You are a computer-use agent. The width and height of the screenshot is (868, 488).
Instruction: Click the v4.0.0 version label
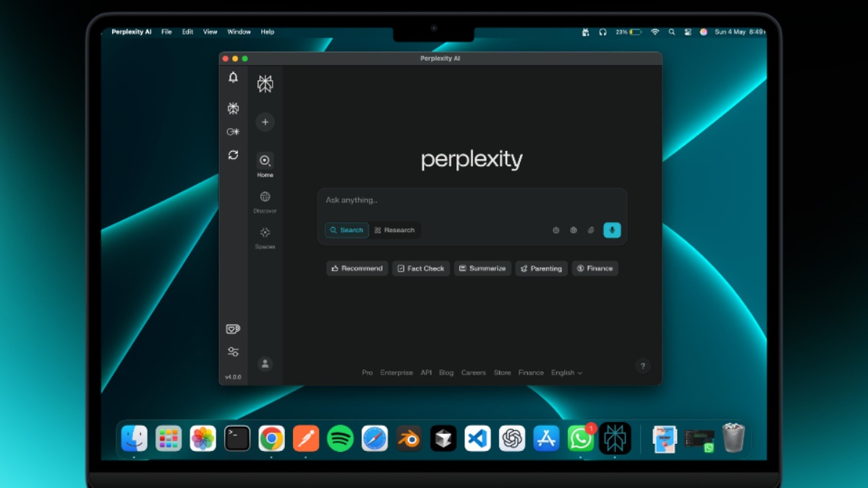pyautogui.click(x=233, y=377)
